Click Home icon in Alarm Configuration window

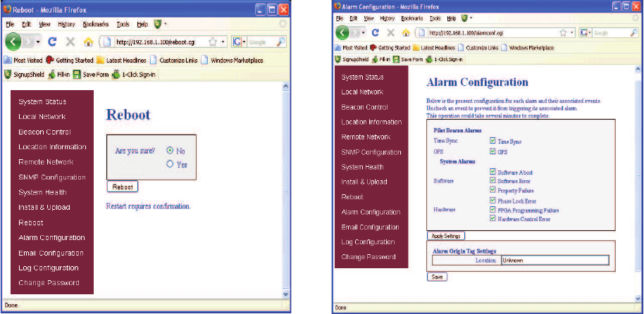coord(406,32)
